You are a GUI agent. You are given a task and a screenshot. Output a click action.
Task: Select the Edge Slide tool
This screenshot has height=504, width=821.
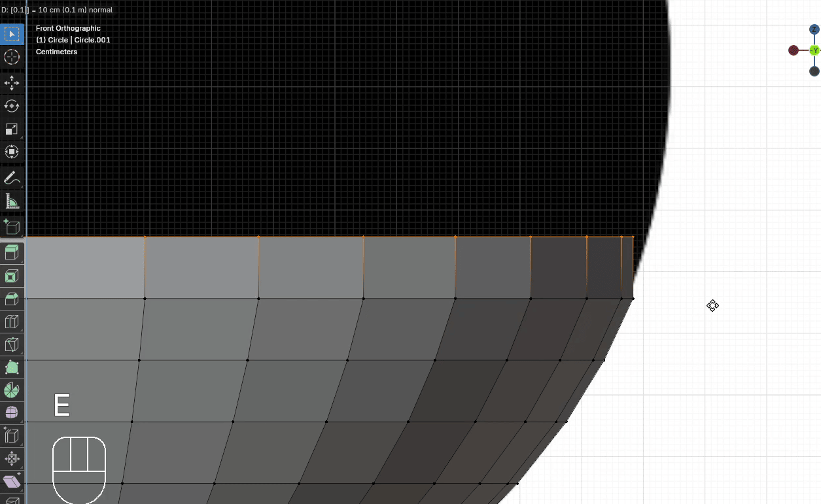12,435
